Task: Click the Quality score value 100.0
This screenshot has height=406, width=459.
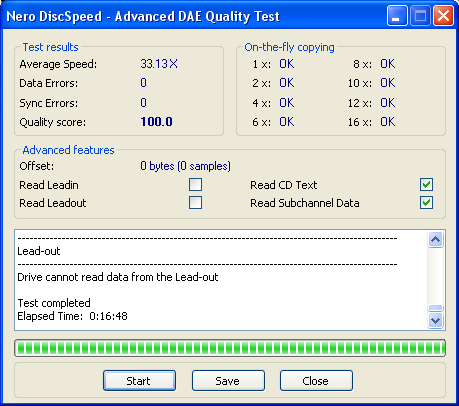Action: coord(156,122)
